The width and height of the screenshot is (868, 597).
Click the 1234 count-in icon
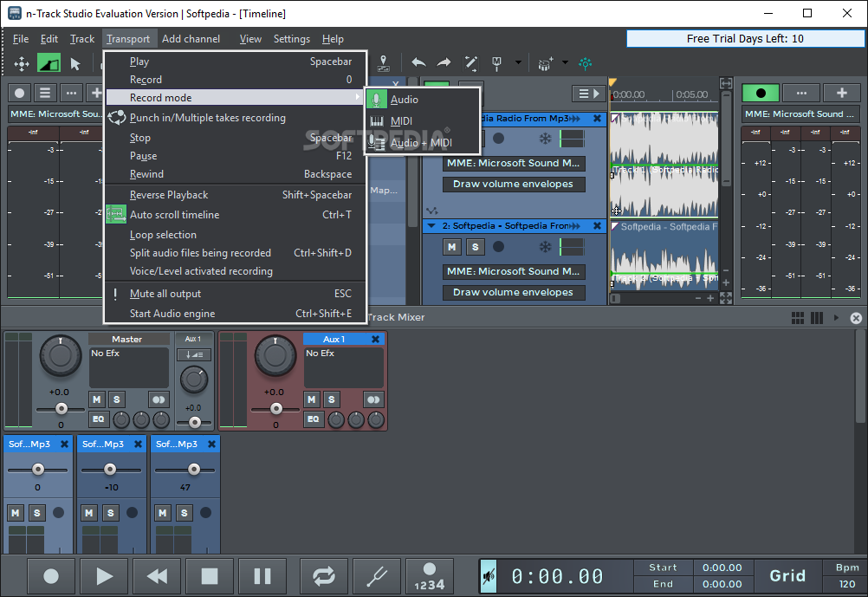pos(429,576)
